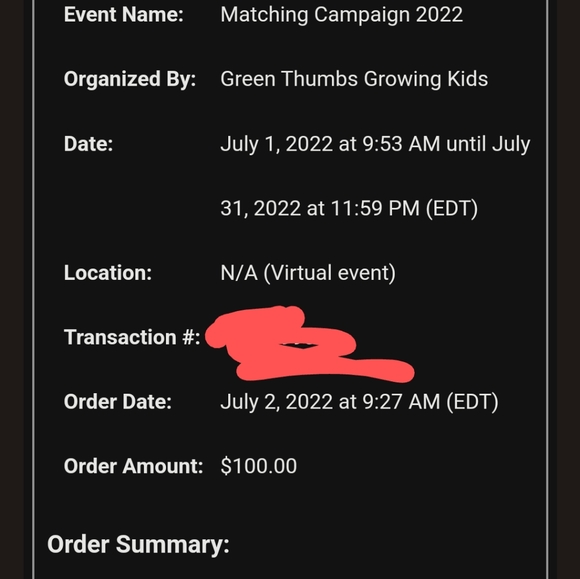Screen dimensions: 580x579
Task: Select the July 1, 2022 start date text
Action: 276,144
